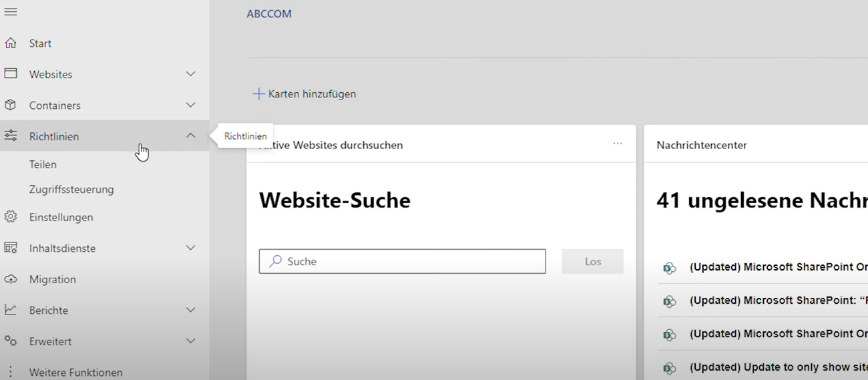868x380 pixels.
Task: Click icon of the first (Updated) Microsoft SharePoint On message
Action: pyautogui.click(x=669, y=268)
